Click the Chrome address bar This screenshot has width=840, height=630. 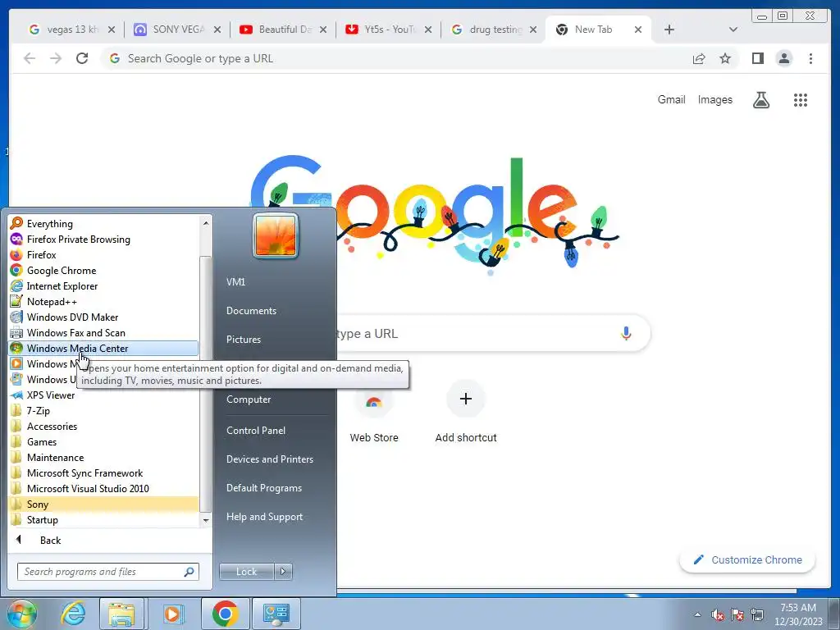pyautogui.click(x=396, y=58)
